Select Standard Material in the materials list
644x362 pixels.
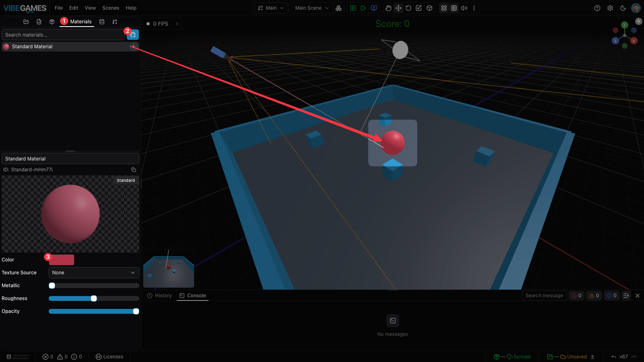[x=70, y=47]
